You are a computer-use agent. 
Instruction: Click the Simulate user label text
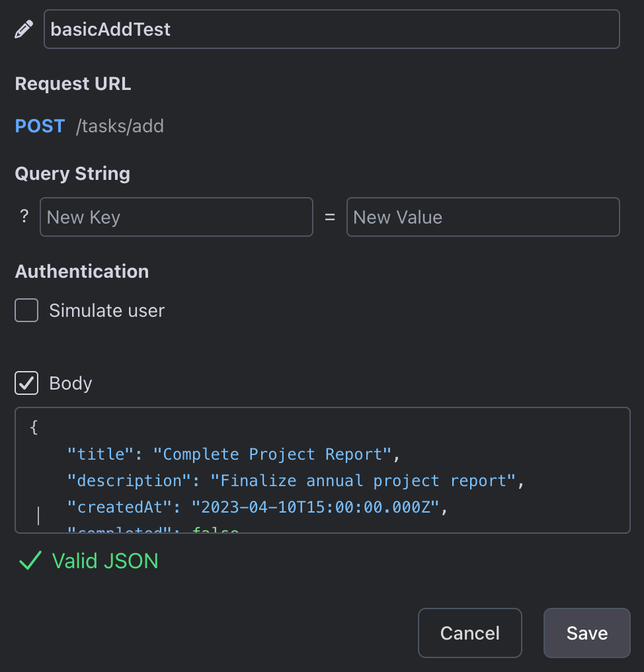tap(106, 310)
